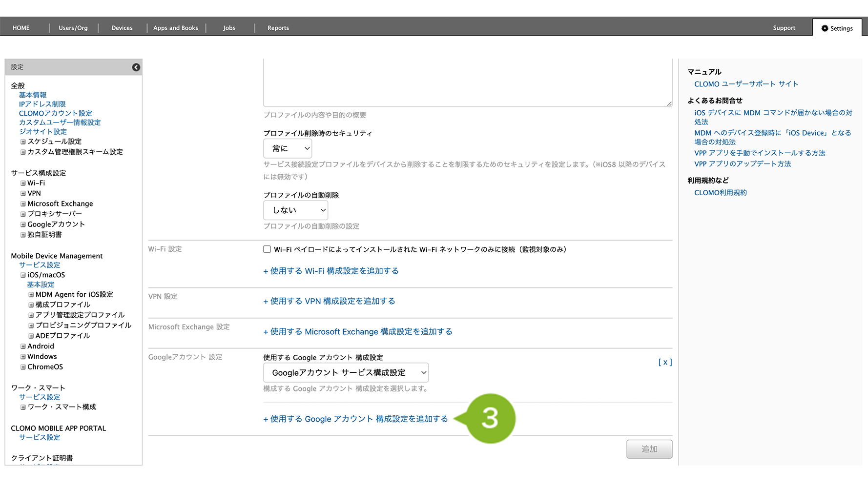Expand the 構成プロファイル node plus icon
Screen dimensions: 868x488
[x=31, y=305]
